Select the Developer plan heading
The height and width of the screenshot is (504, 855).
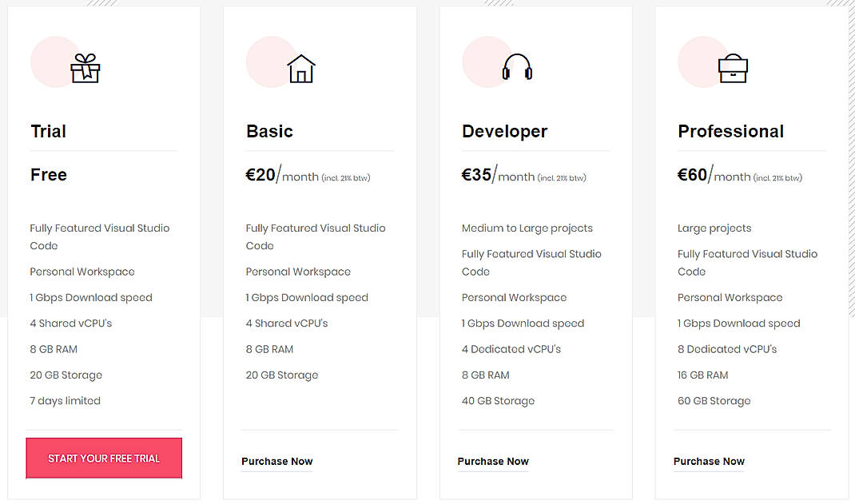click(504, 131)
